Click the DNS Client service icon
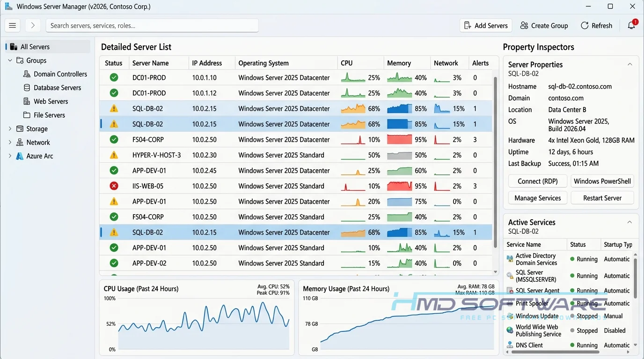The image size is (644, 359). 510,345
